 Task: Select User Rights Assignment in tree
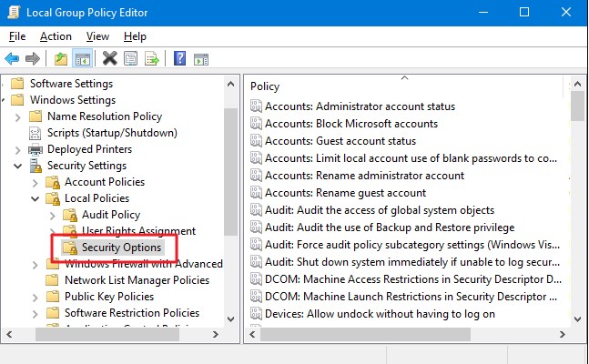coord(138,231)
